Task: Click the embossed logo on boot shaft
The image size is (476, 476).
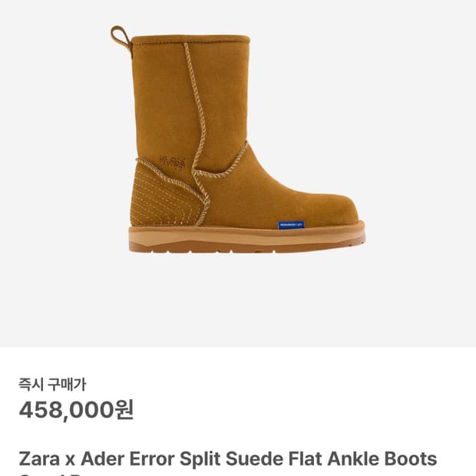Action: (173, 163)
